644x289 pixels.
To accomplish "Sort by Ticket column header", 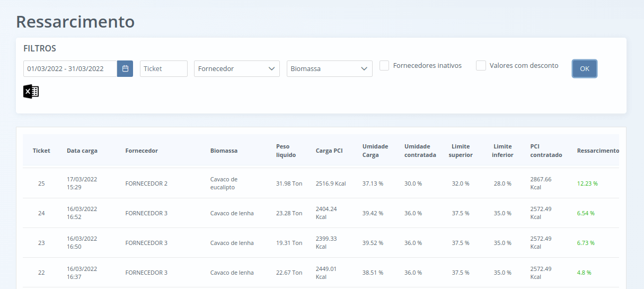I will 41,151.
